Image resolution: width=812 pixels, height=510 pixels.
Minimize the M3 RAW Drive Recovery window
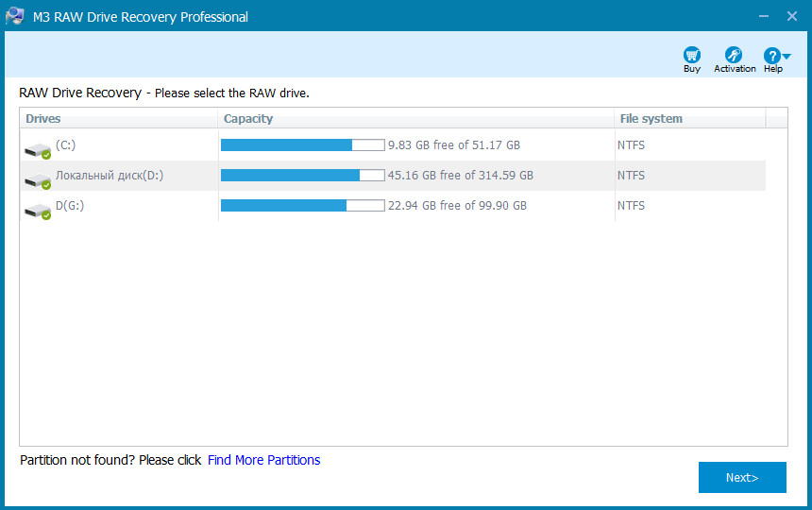click(763, 16)
